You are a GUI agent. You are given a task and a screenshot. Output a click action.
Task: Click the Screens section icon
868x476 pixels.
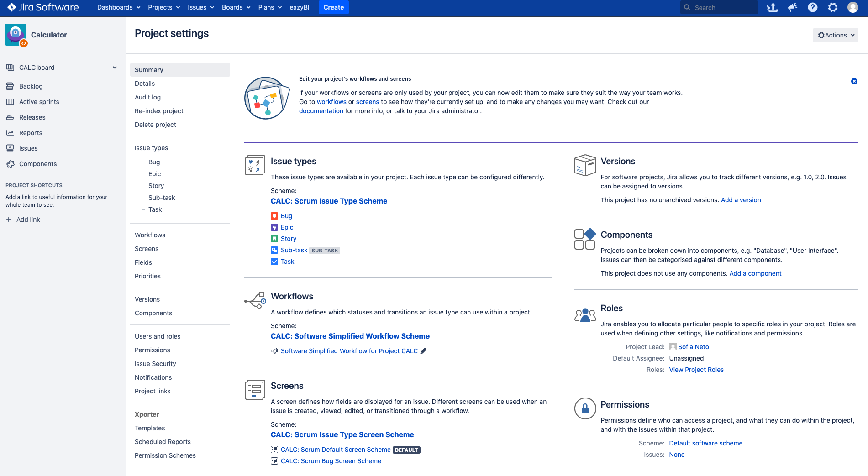pyautogui.click(x=255, y=390)
